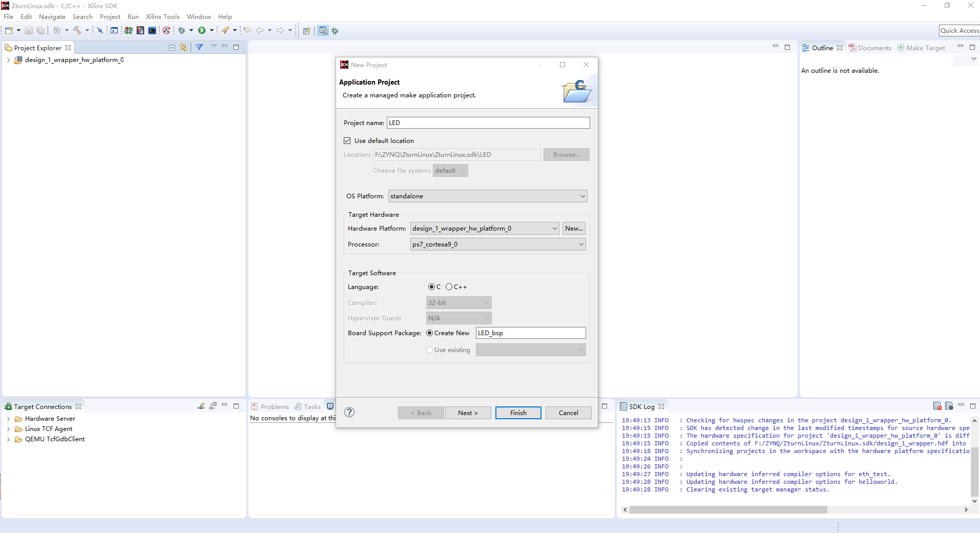
Task: Open the Run button dropdown arrow
Action: (212, 31)
